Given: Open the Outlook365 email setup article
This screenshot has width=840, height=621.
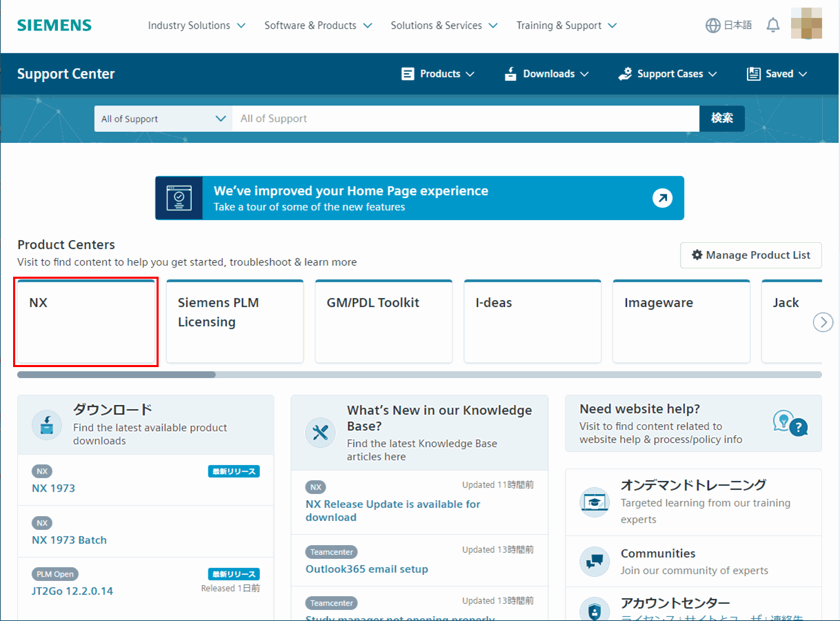Looking at the screenshot, I should click(367, 569).
